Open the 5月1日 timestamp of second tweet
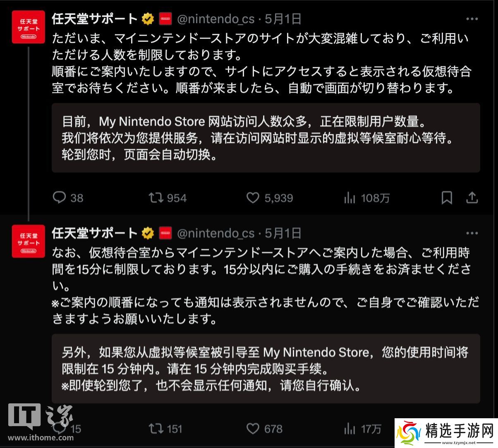Image resolution: width=498 pixels, height=448 pixels. [x=283, y=234]
